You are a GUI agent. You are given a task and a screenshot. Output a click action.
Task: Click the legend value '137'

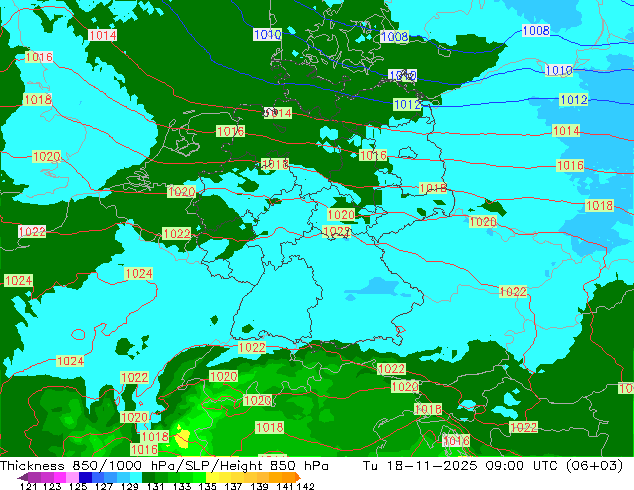233,486
